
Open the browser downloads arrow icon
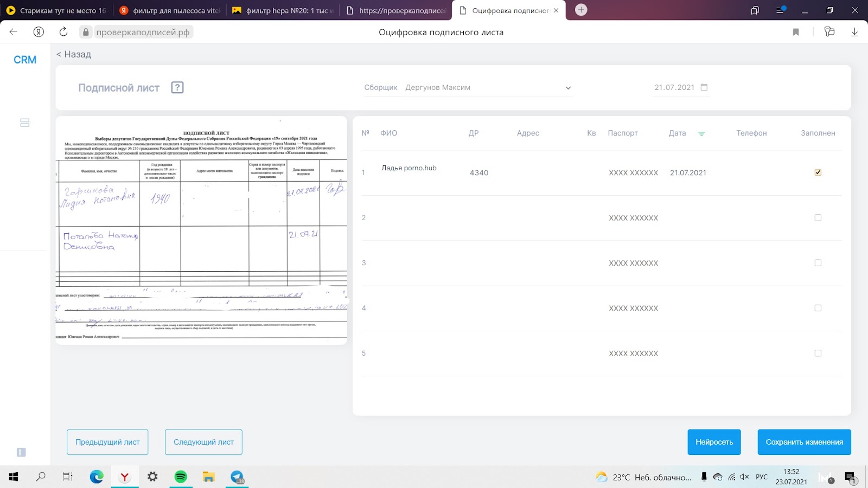[854, 32]
